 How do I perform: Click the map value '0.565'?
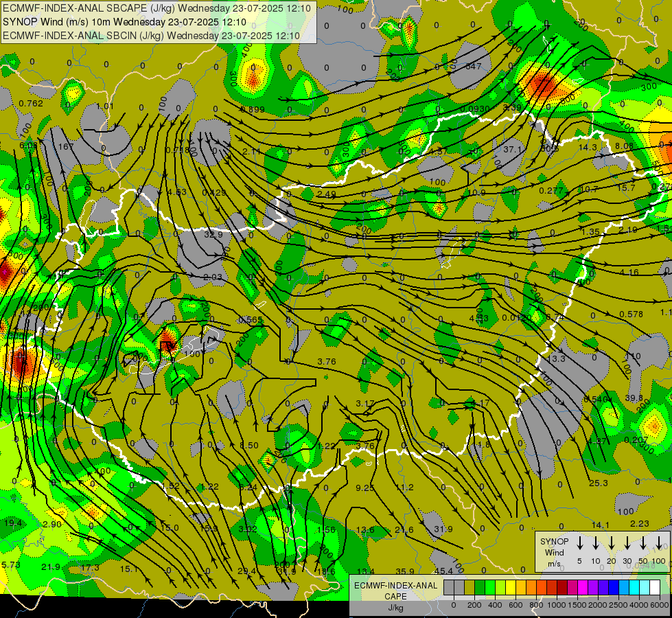pyautogui.click(x=251, y=320)
